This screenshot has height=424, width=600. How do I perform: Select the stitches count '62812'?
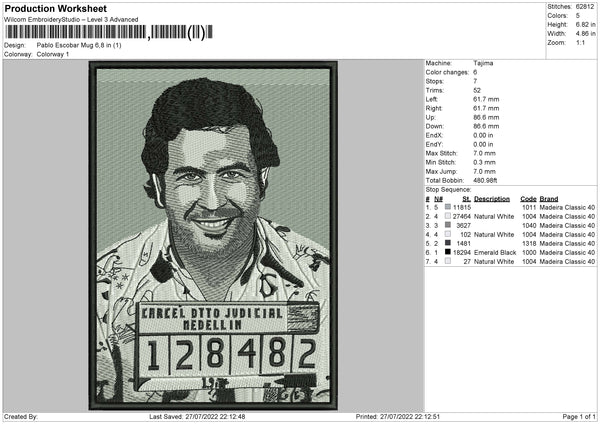pyautogui.click(x=585, y=7)
